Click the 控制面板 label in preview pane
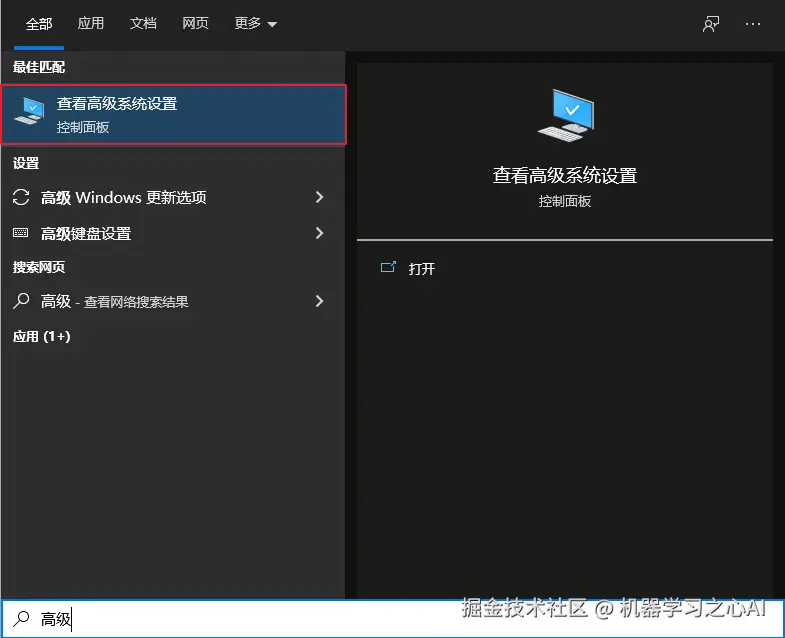The width and height of the screenshot is (785, 638). (x=565, y=201)
